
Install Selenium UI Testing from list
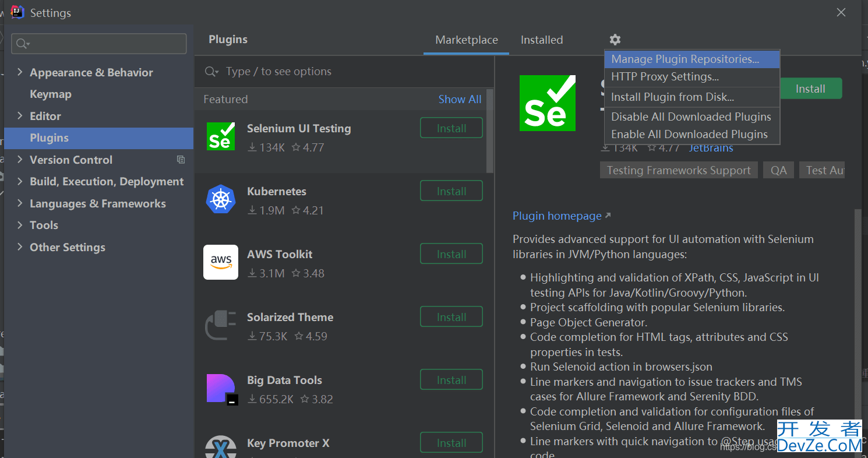(451, 128)
